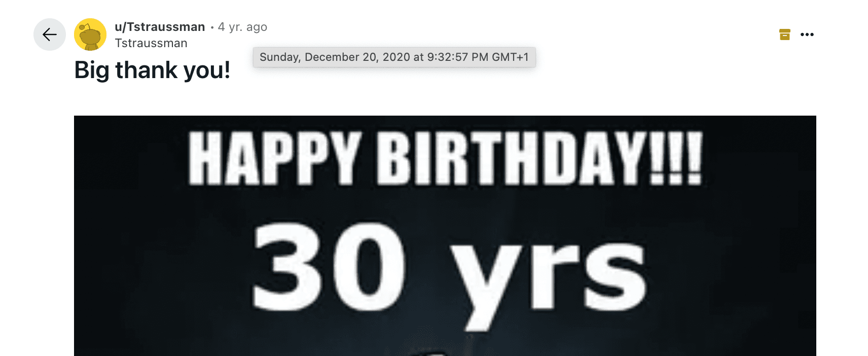The height and width of the screenshot is (356, 868).
Task: Open the Happy Birthday image post
Action: point(445,236)
